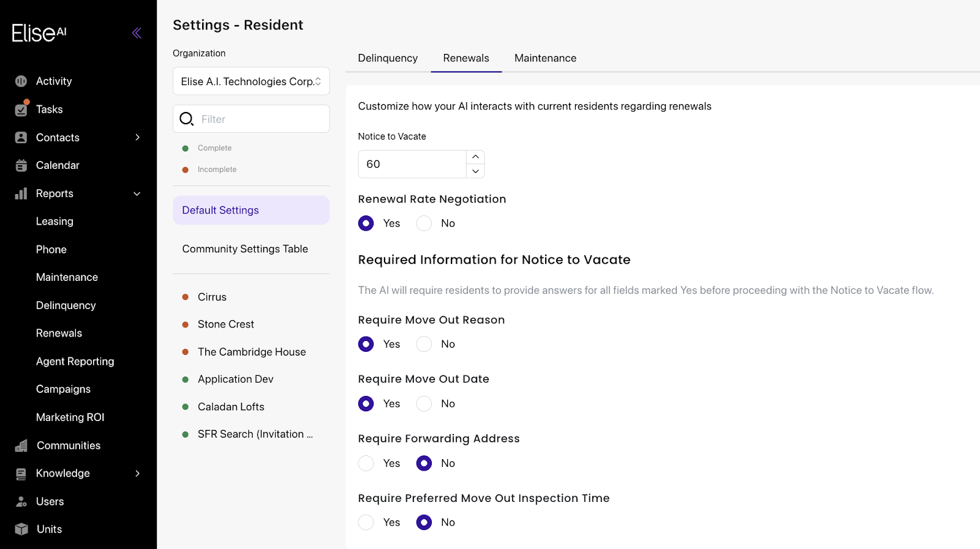Image resolution: width=980 pixels, height=549 pixels.
Task: Open Renewals report in sidebar
Action: (59, 333)
